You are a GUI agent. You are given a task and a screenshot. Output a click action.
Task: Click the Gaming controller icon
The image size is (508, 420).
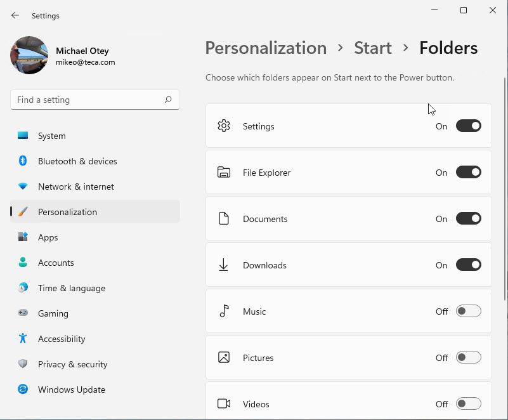pos(23,313)
